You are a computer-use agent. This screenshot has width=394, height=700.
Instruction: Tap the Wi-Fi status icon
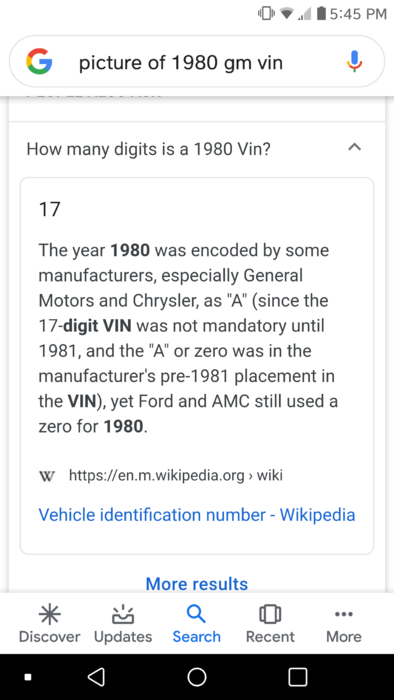[288, 14]
